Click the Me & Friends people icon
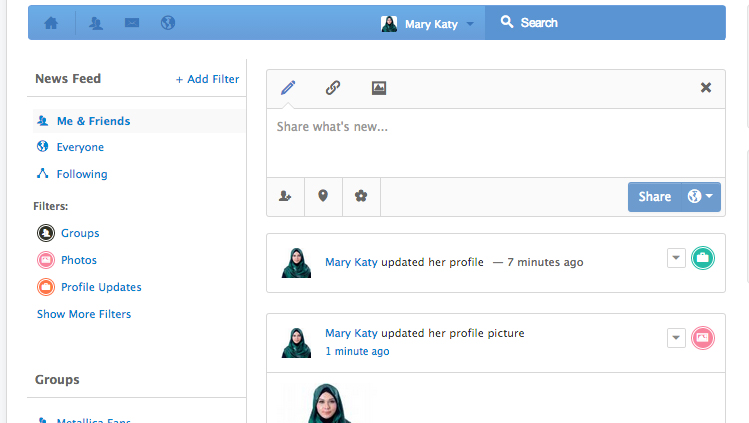The height and width of the screenshot is (423, 749). coord(43,121)
